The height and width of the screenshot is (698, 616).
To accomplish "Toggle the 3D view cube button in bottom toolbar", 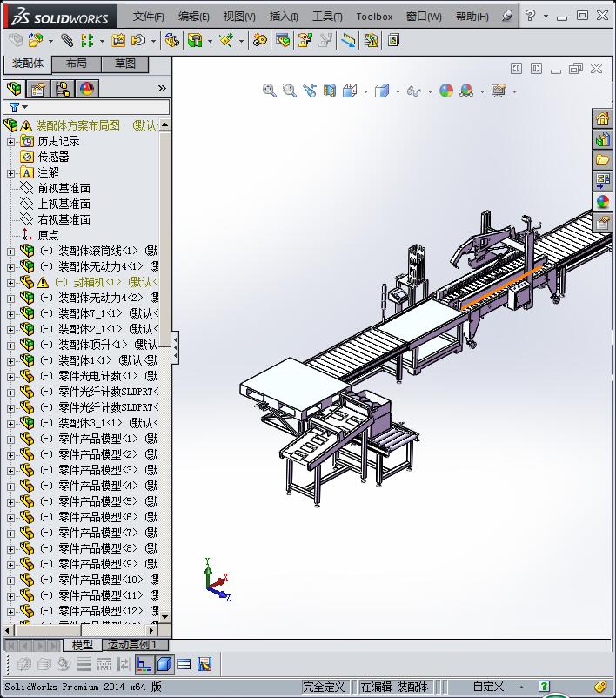I will [x=164, y=664].
